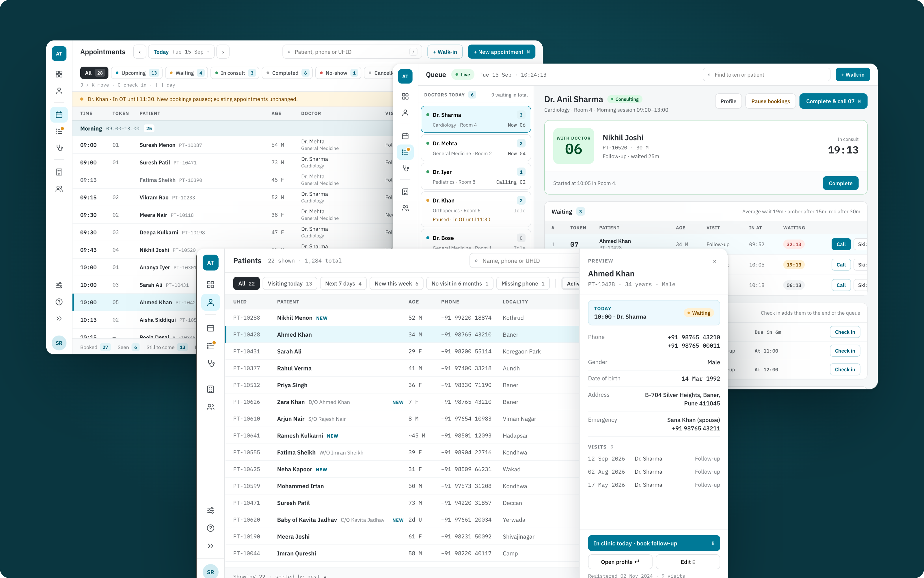Filter patients by Visiting today
This screenshot has width=924, height=578.
[290, 284]
